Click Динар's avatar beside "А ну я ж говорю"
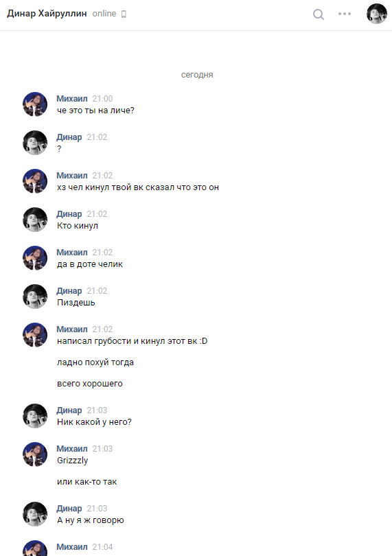 35,514
